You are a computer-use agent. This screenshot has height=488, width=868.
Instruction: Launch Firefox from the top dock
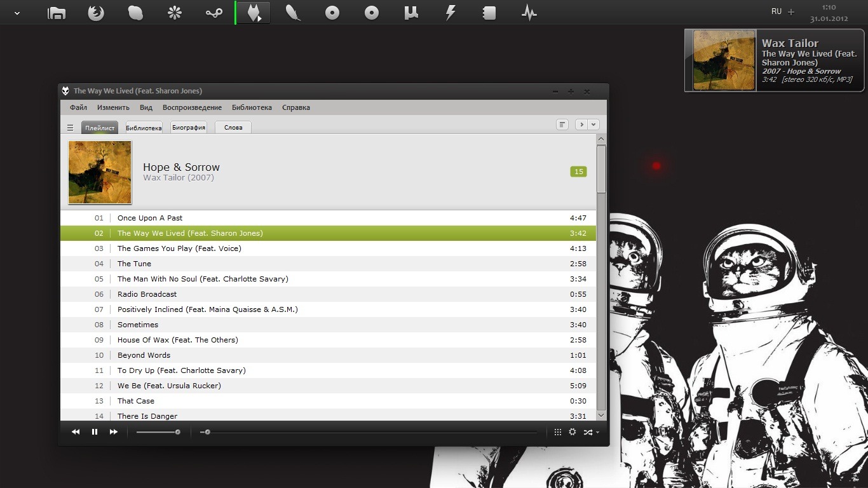[96, 13]
